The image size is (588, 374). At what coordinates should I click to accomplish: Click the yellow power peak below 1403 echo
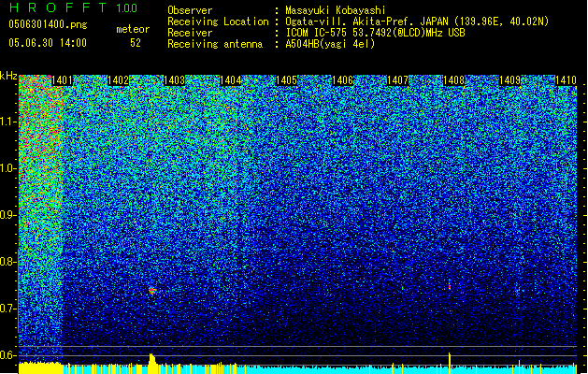pos(151,363)
